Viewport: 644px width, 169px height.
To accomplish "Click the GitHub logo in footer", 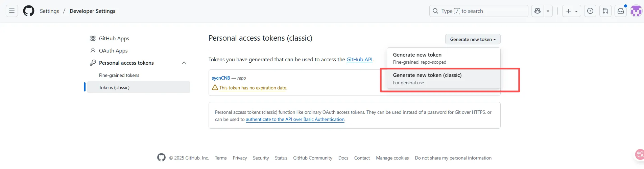I will [x=161, y=157].
